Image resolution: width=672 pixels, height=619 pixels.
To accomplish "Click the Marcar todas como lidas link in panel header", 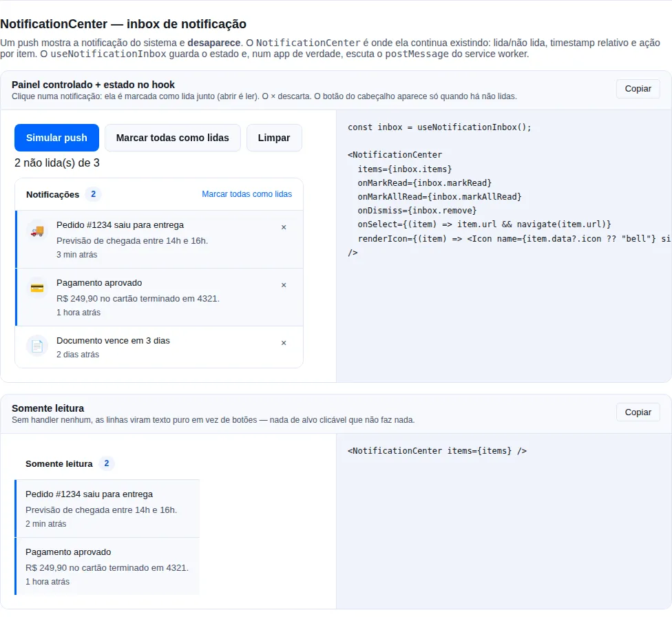I will coord(247,194).
